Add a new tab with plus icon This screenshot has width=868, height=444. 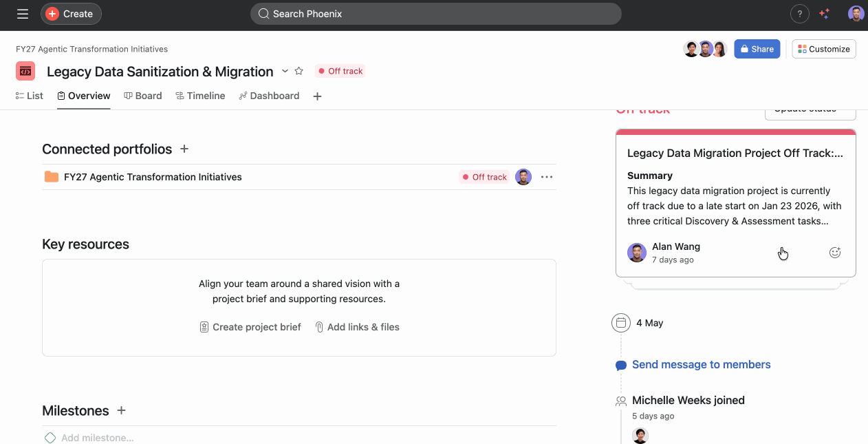[x=317, y=96]
